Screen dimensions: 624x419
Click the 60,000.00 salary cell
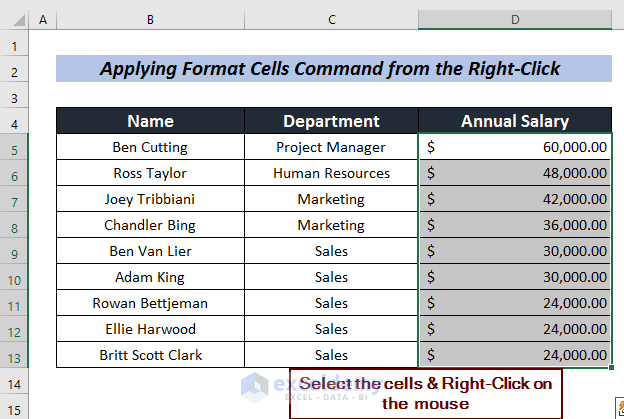coord(515,147)
